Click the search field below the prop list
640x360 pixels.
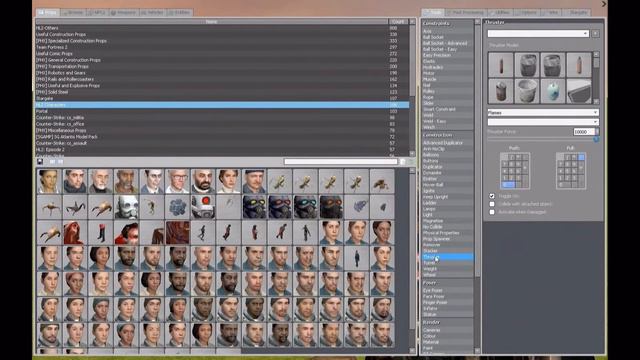coord(340,162)
